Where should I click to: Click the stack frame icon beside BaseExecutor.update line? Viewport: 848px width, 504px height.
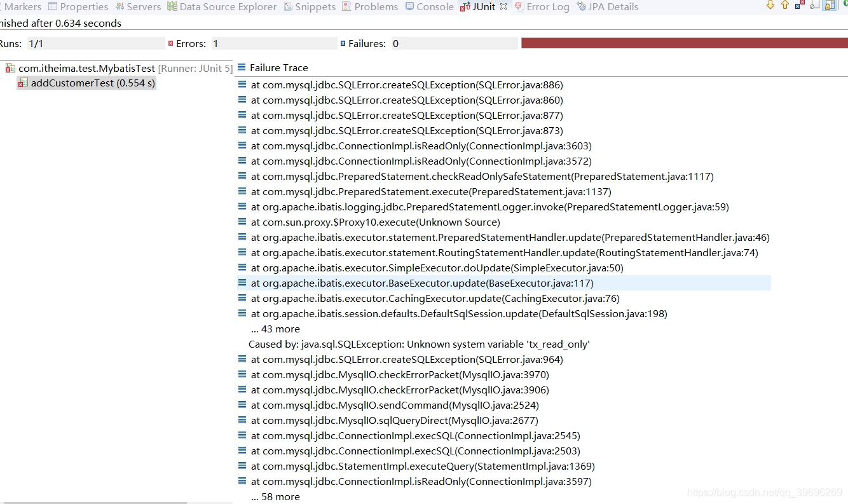coord(242,282)
